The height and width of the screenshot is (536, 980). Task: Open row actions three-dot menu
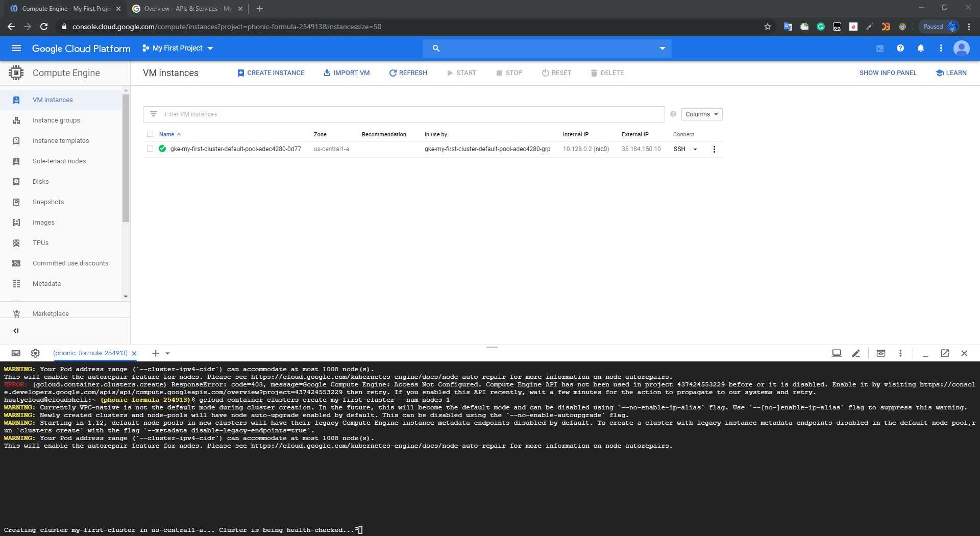[714, 149]
